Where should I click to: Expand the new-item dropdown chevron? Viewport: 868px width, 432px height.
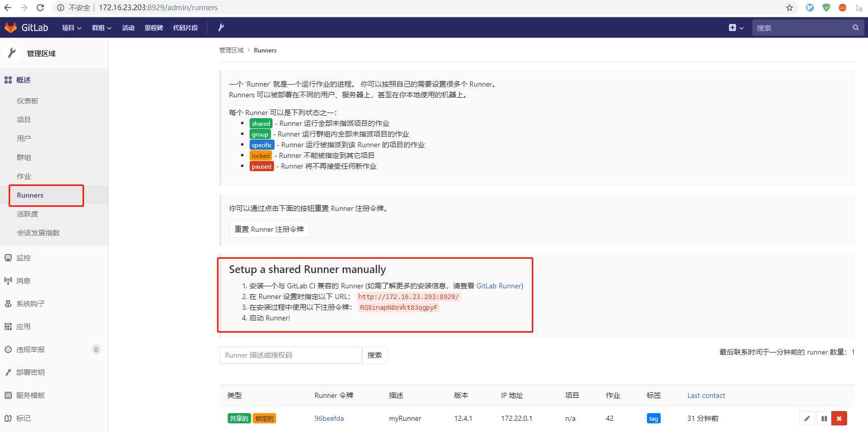(x=742, y=28)
